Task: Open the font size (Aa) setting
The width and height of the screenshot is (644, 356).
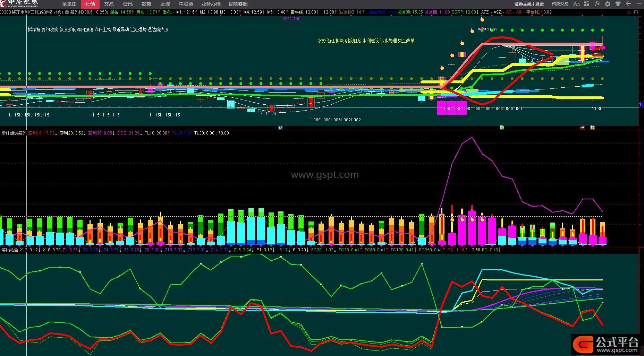Action: point(576,4)
